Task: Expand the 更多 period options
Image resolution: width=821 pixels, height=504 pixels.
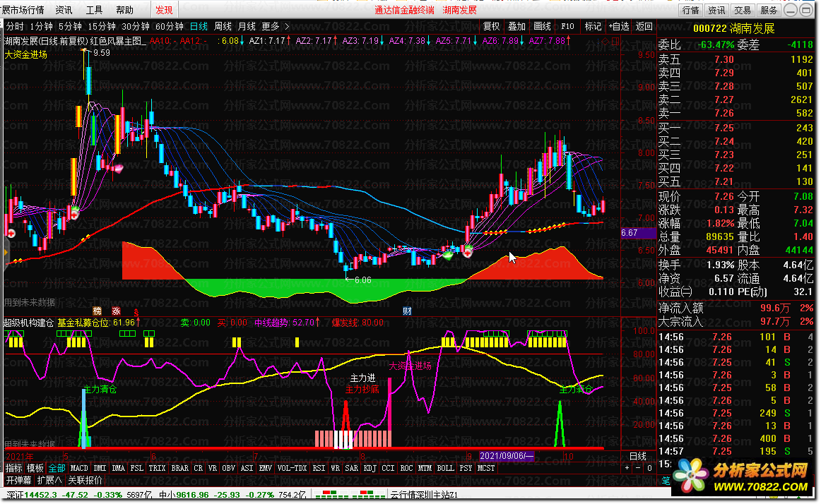Action: pyautogui.click(x=275, y=26)
